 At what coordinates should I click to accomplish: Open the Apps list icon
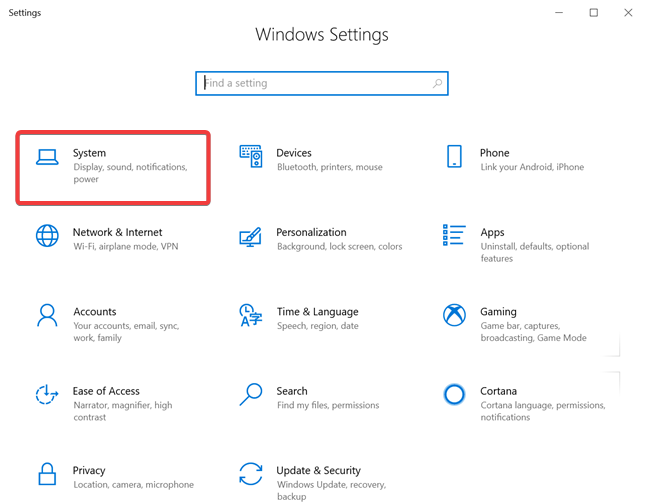click(x=454, y=235)
